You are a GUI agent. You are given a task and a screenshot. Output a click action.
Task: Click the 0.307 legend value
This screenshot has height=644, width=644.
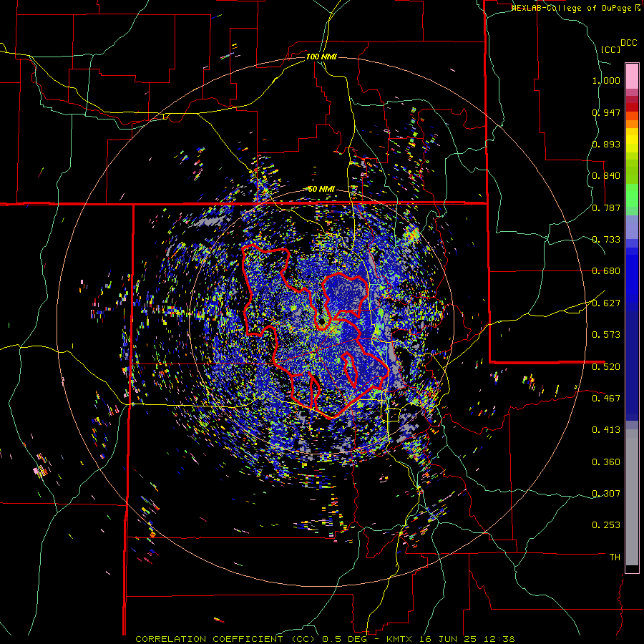[x=606, y=494]
